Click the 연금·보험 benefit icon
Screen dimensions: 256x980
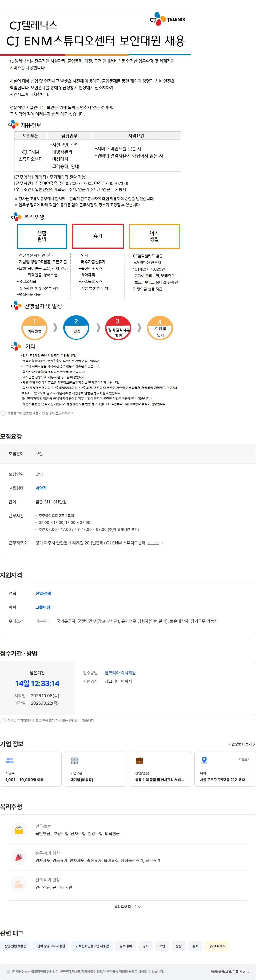pos(19,830)
